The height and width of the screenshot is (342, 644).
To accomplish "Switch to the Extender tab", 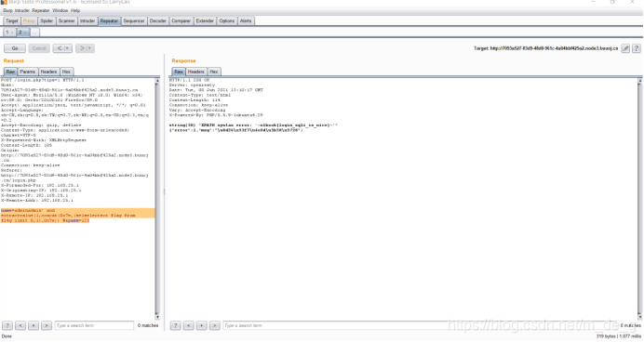I will click(x=205, y=21).
